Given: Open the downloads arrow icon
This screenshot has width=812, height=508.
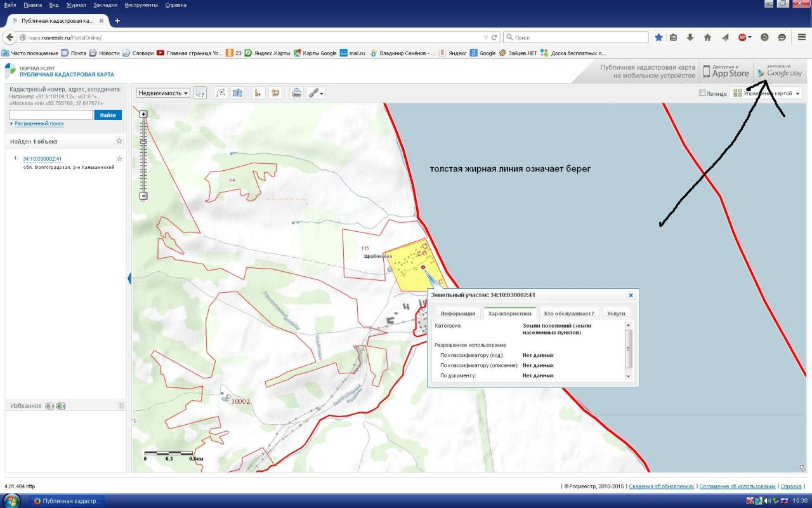Looking at the screenshot, I should click(x=690, y=37).
